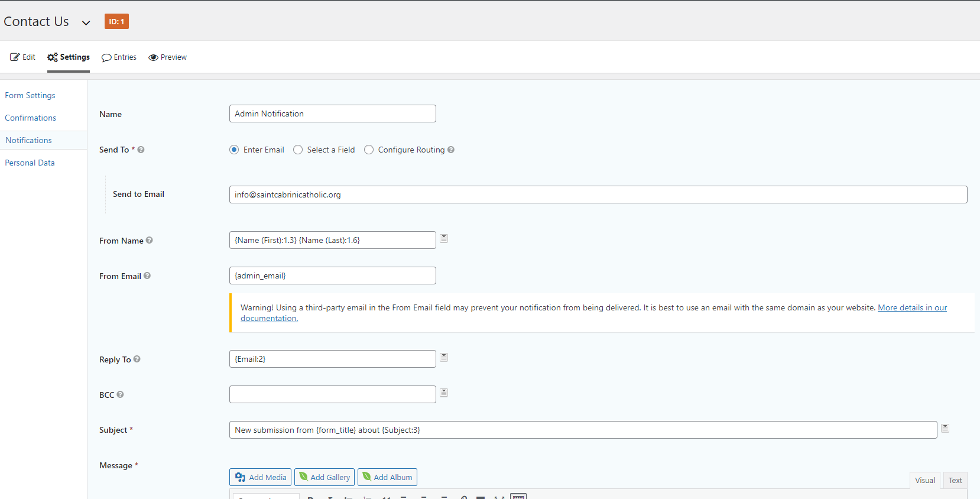This screenshot has width=980, height=499.
Task: Open merge tags list for Subject field
Action: (x=945, y=428)
